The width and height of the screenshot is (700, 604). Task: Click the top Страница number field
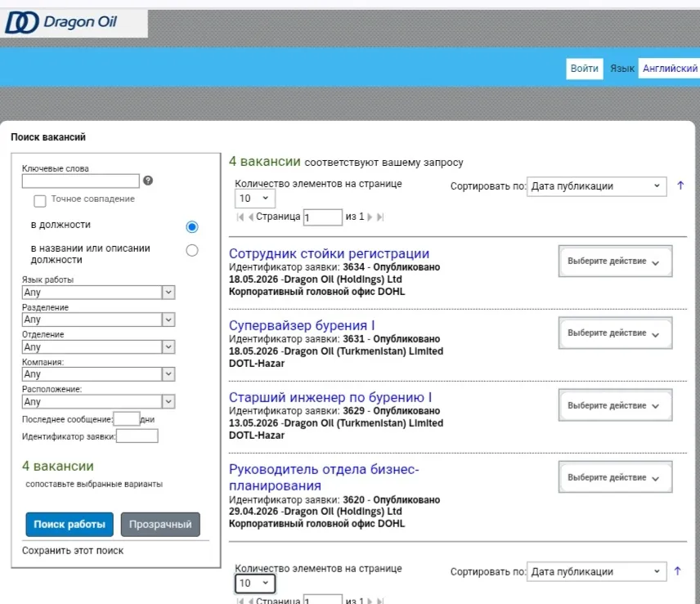click(x=323, y=217)
